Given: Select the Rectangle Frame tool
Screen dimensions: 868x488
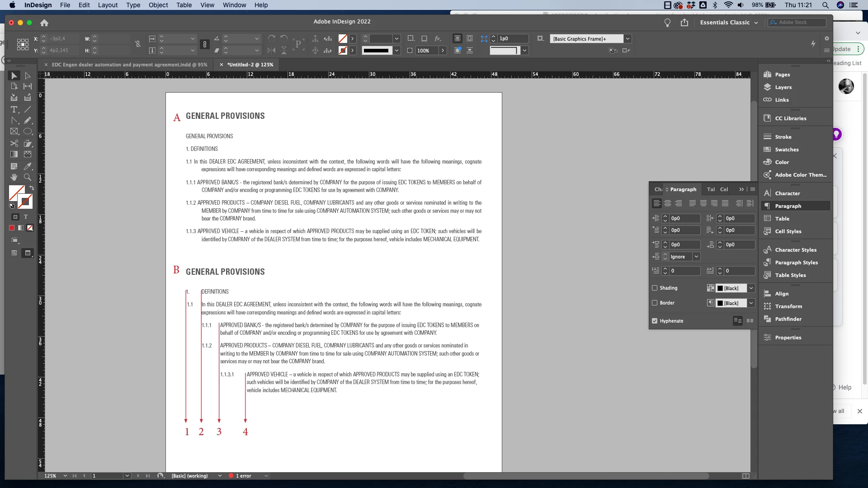Looking at the screenshot, I should click(x=14, y=131).
